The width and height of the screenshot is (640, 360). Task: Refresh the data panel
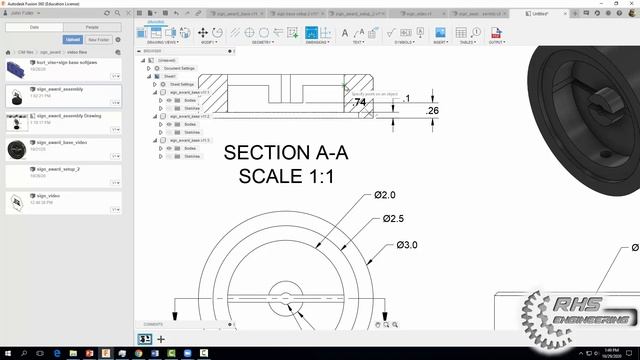click(x=107, y=13)
